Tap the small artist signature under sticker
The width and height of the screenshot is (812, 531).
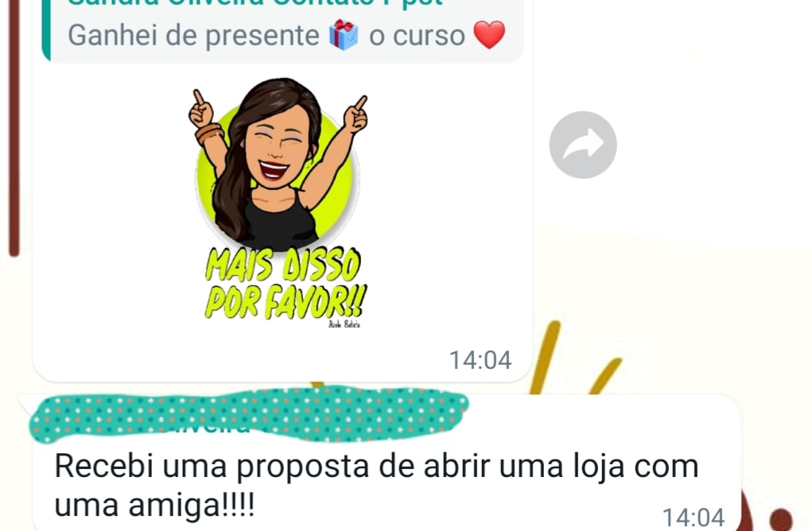(x=344, y=324)
